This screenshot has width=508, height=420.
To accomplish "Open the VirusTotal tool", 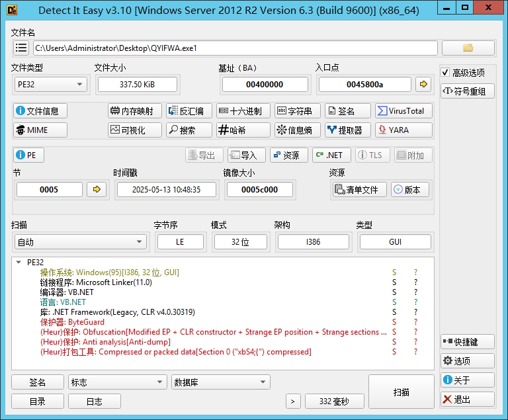I will pyautogui.click(x=403, y=111).
